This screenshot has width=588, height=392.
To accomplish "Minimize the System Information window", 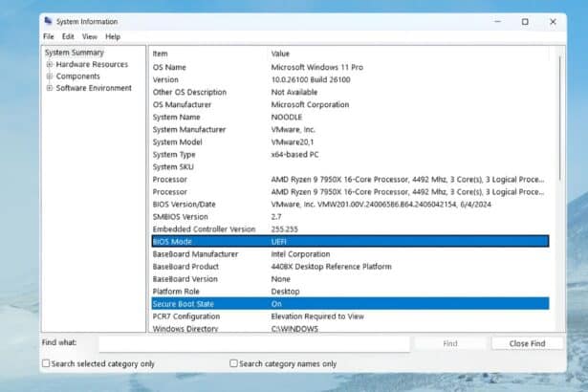I will tap(497, 22).
